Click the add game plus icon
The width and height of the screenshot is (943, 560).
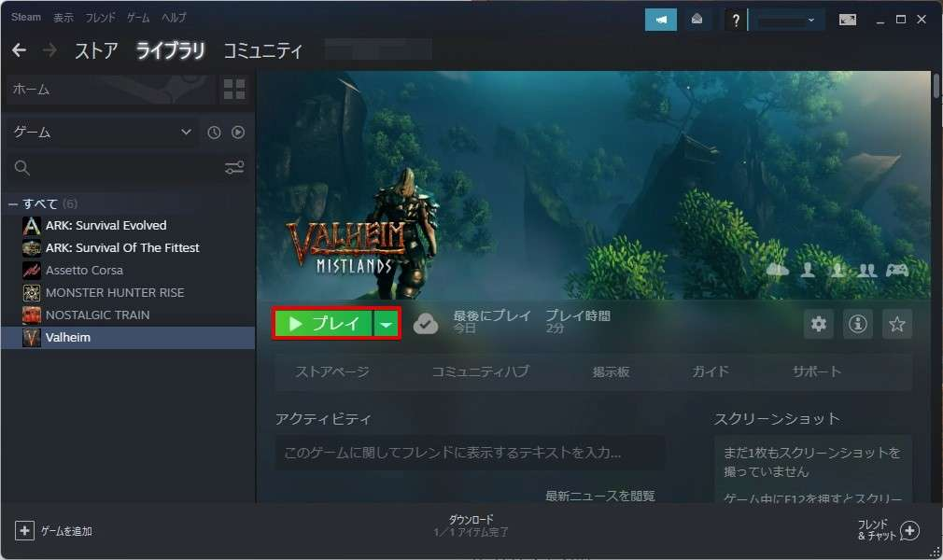click(24, 530)
